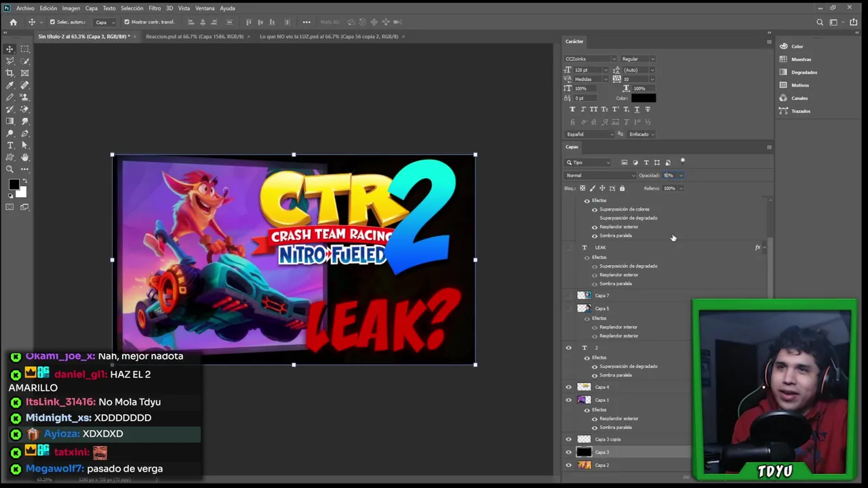This screenshot has height=488, width=868.
Task: Select the Smudge tool
Action: click(x=25, y=121)
